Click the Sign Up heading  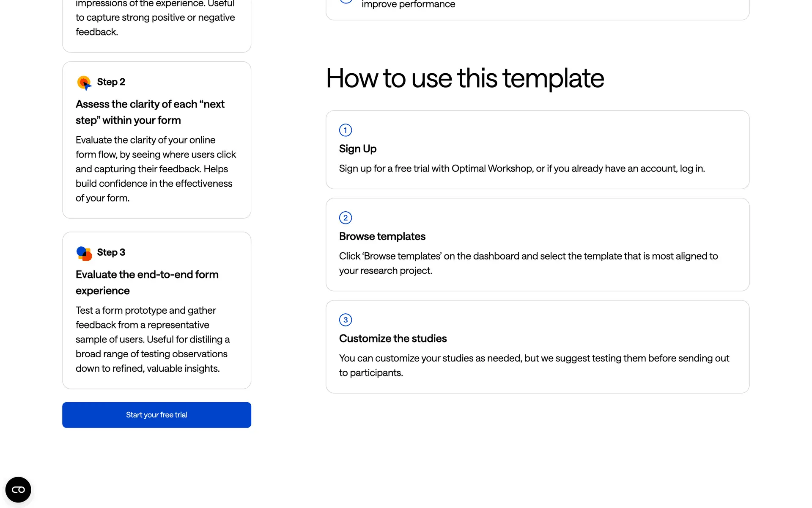[357, 149]
